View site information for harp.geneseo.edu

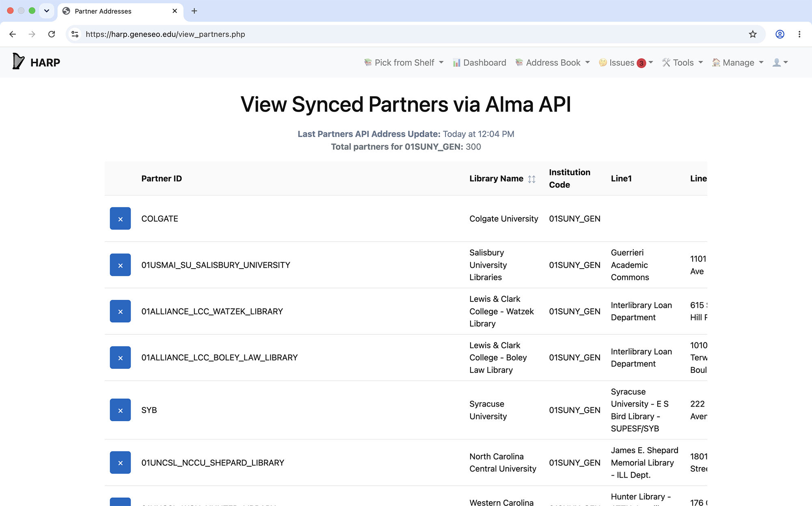click(75, 34)
